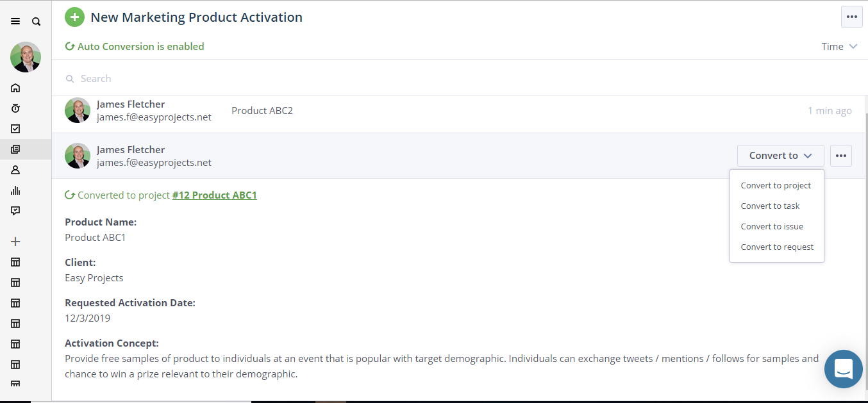The width and height of the screenshot is (868, 403).
Task: Open the hamburger menu icon
Action: click(x=15, y=22)
